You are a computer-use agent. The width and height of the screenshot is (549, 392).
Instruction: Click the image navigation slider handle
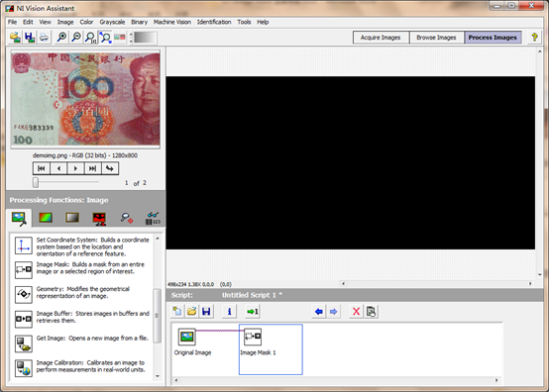[36, 182]
